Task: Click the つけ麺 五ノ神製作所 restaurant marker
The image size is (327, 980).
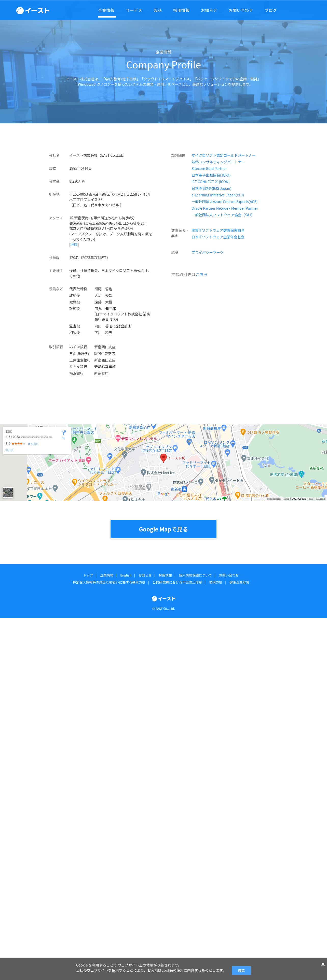Action: (x=243, y=432)
